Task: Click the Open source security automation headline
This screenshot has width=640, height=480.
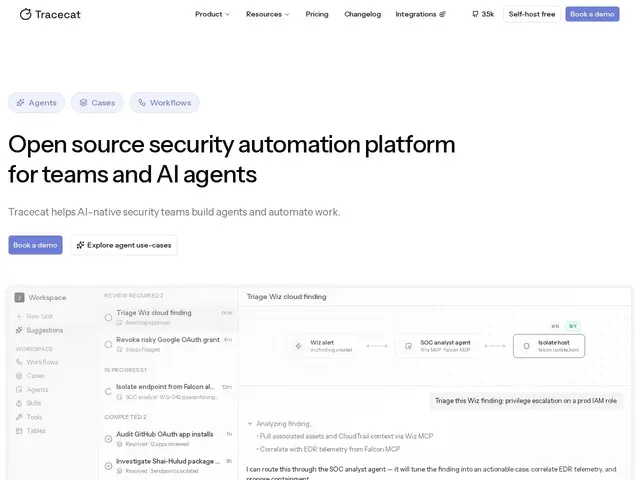Action: point(231,160)
